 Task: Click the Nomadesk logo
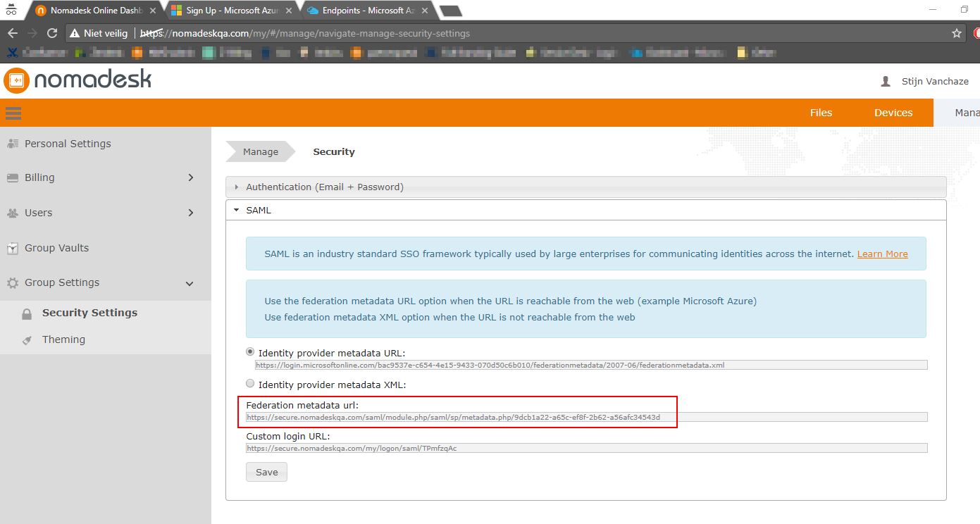[x=77, y=80]
